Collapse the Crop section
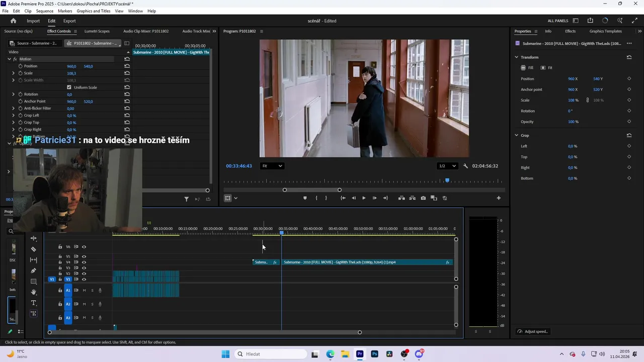 click(x=516, y=135)
